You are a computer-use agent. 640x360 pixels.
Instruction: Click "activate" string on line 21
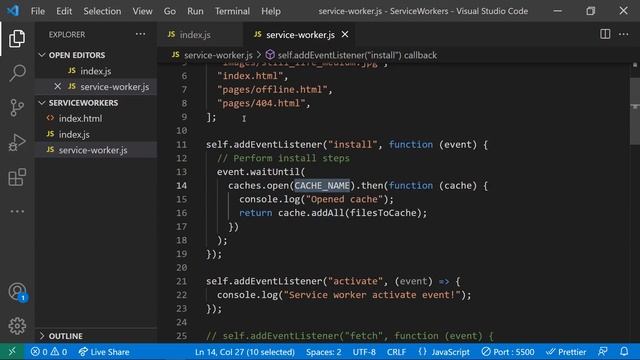[356, 281]
